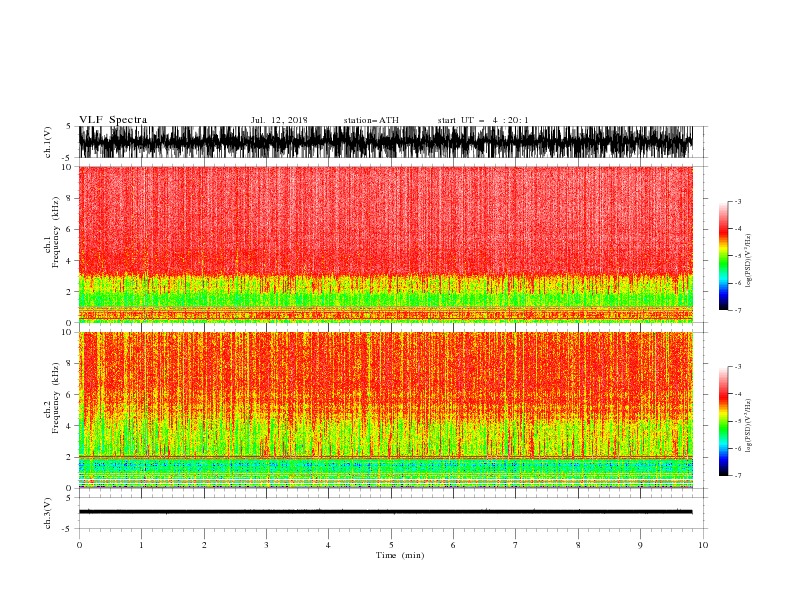This screenshot has height=612, width=792.
Task: Select the ch.1 "Frequency (kHz)" axis label
Action: click(x=55, y=233)
